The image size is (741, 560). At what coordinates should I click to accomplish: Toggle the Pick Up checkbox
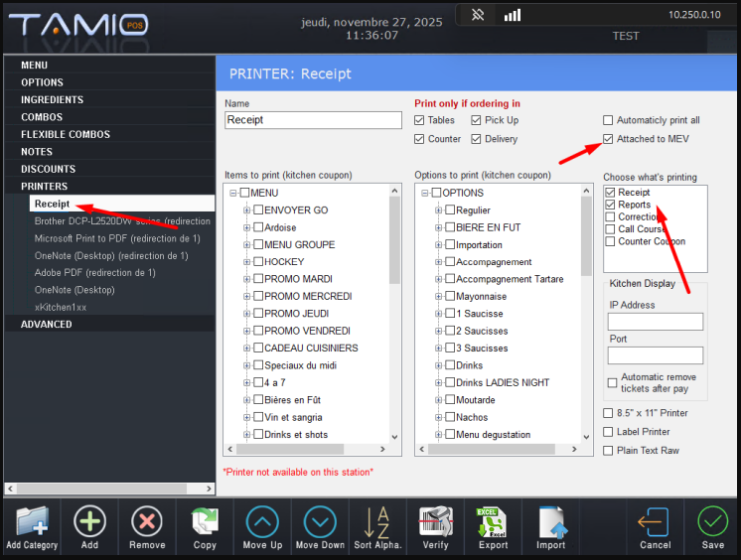click(x=476, y=120)
